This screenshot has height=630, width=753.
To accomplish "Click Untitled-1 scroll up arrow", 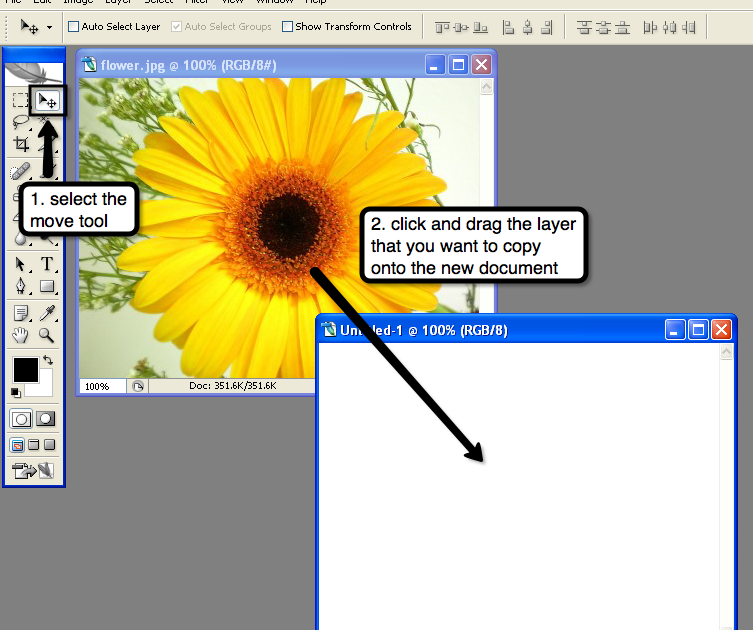I will click(726, 352).
